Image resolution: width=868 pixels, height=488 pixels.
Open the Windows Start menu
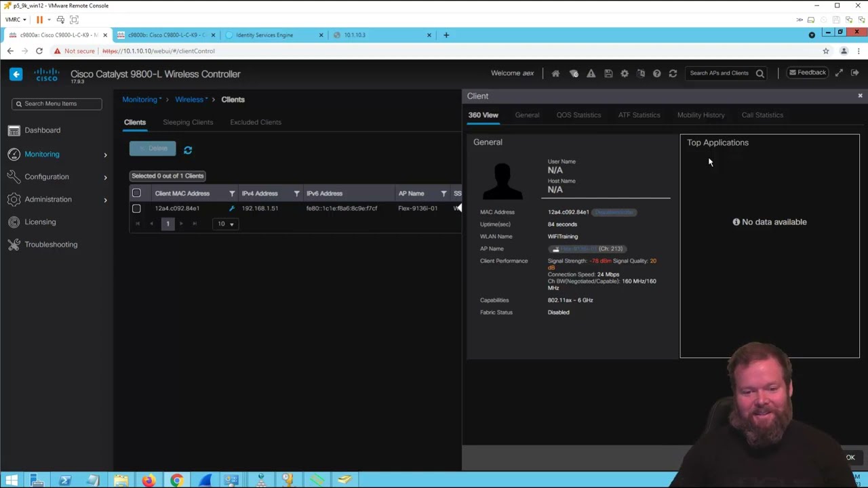click(x=11, y=481)
